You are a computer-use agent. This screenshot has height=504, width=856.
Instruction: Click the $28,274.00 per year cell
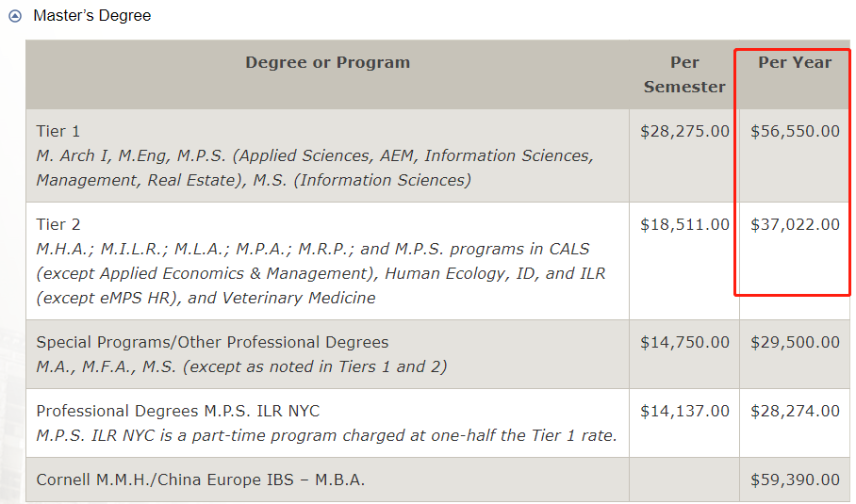[x=795, y=411]
